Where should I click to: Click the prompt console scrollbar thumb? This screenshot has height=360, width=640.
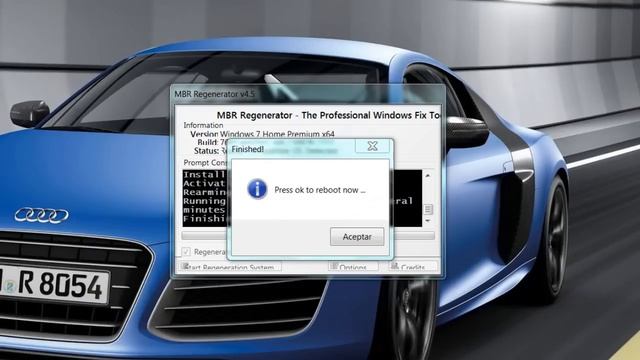coord(428,209)
